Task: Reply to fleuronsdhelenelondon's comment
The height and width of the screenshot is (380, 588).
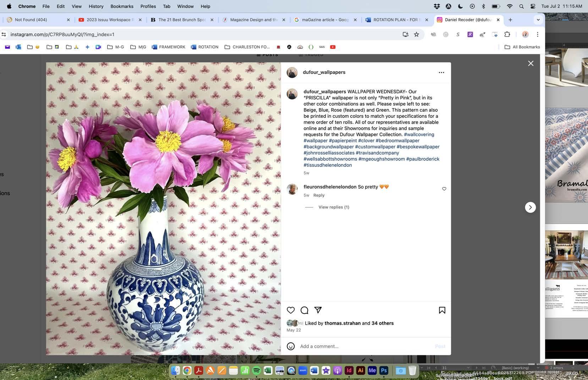Action: (319, 195)
